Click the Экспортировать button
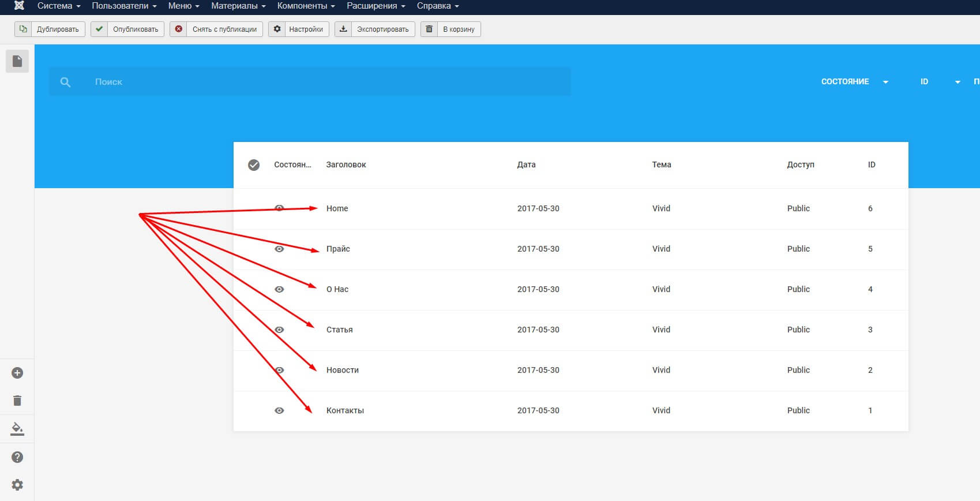 [x=375, y=29]
